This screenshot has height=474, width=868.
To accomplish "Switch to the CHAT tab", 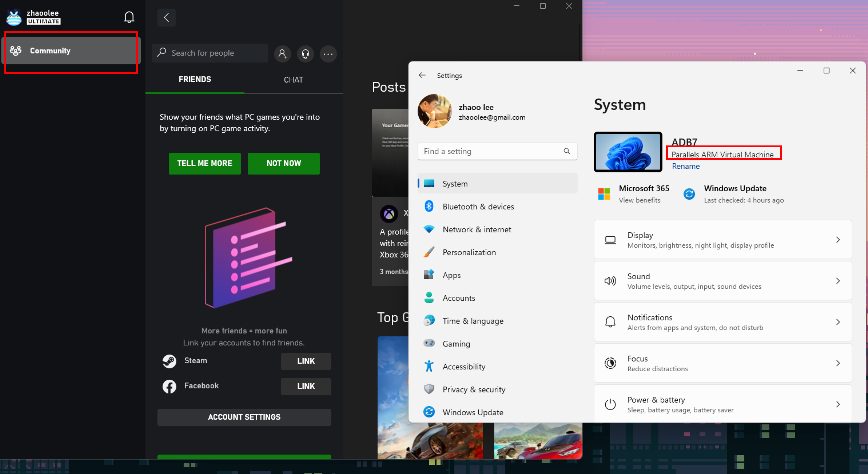I will [x=293, y=79].
